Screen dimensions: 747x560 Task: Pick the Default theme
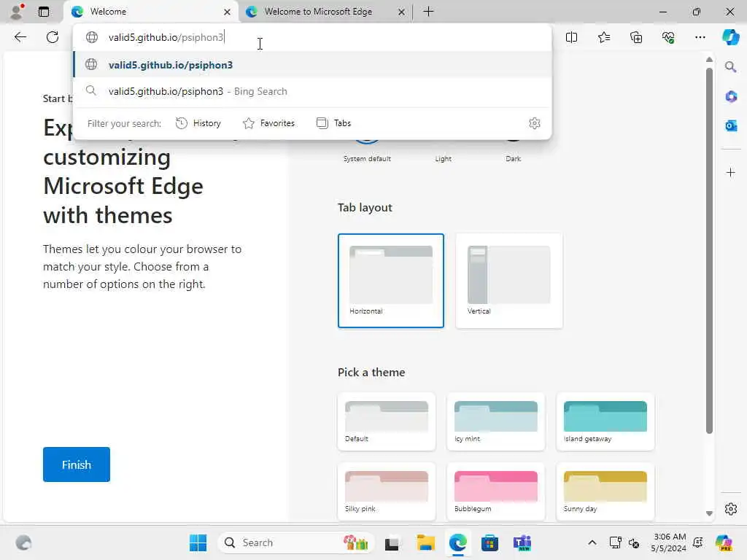[x=387, y=421]
